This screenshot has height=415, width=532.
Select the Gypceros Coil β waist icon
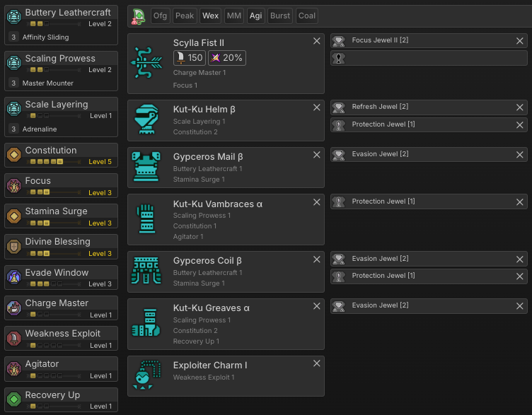tap(147, 271)
